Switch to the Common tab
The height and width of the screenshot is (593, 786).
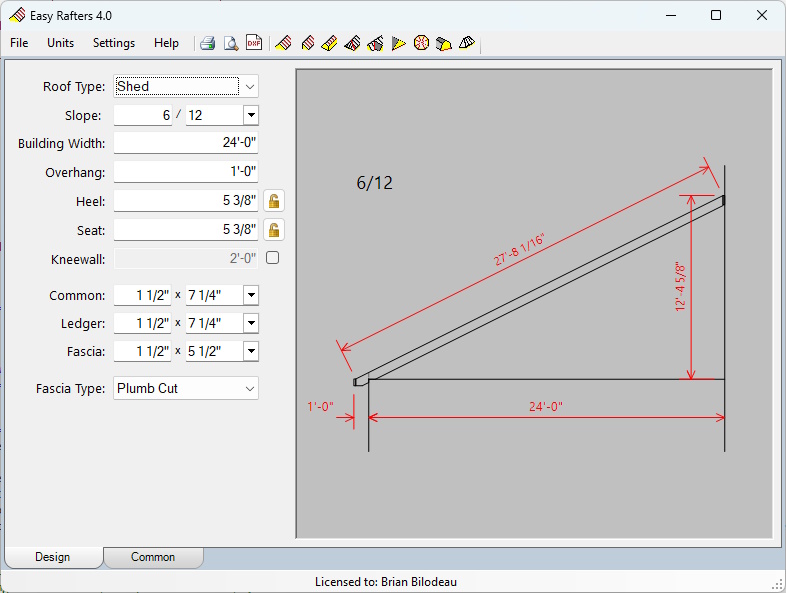coord(153,557)
